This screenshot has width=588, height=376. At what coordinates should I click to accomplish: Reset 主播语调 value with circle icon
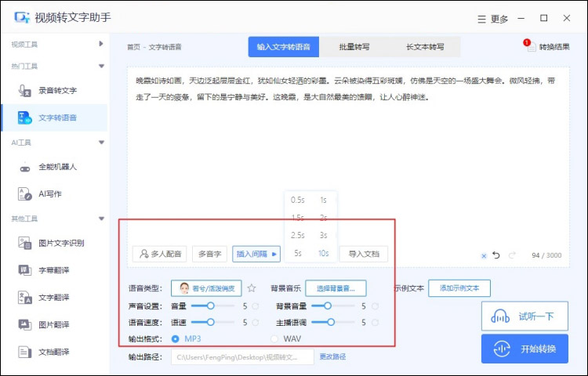pyautogui.click(x=375, y=323)
